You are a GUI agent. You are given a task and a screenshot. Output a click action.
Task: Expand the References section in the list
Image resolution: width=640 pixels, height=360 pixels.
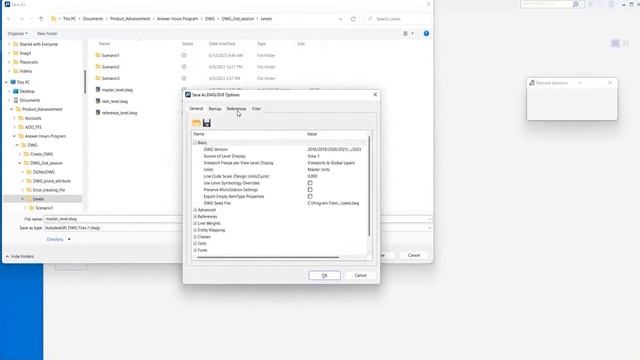click(x=195, y=216)
